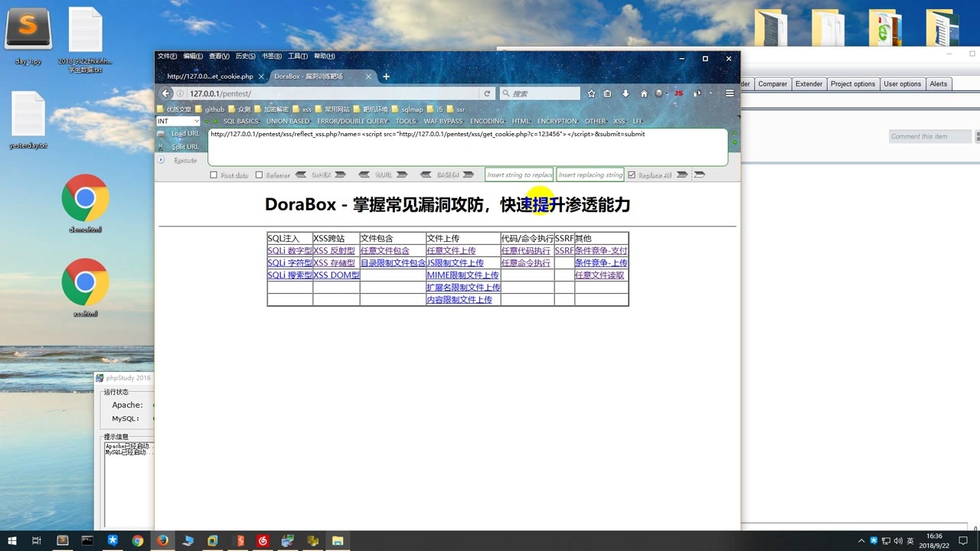Open the 文件(F) menu
Image resolution: width=980 pixels, height=551 pixels.
167,57
